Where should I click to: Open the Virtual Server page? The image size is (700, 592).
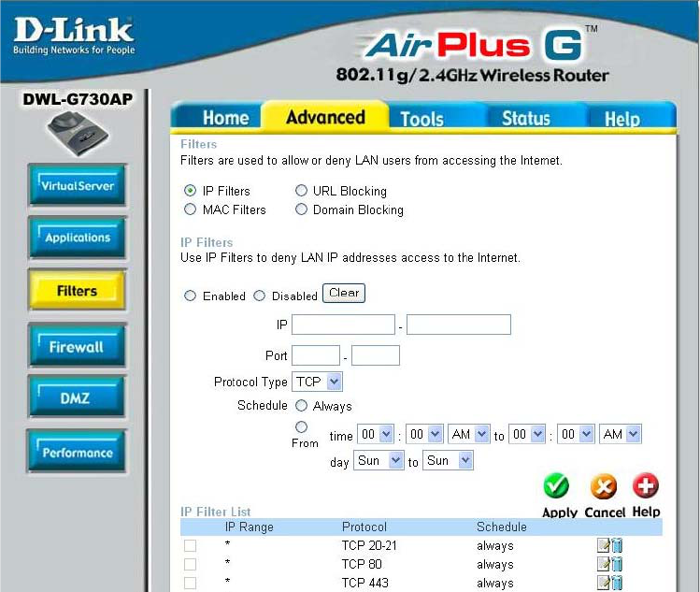click(x=78, y=185)
